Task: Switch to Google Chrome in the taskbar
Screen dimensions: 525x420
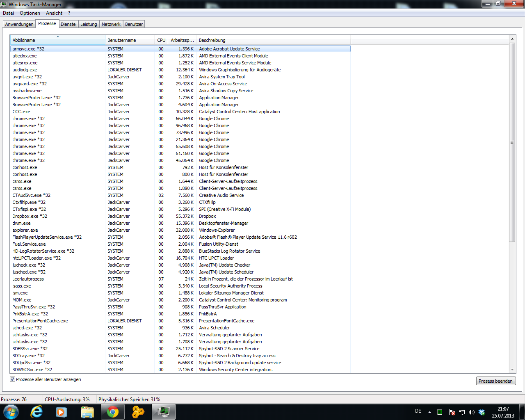Action: tap(113, 412)
